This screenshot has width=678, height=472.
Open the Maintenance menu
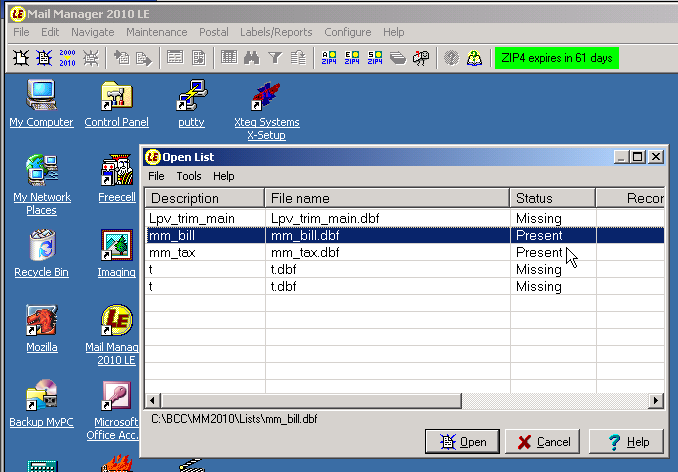157,32
